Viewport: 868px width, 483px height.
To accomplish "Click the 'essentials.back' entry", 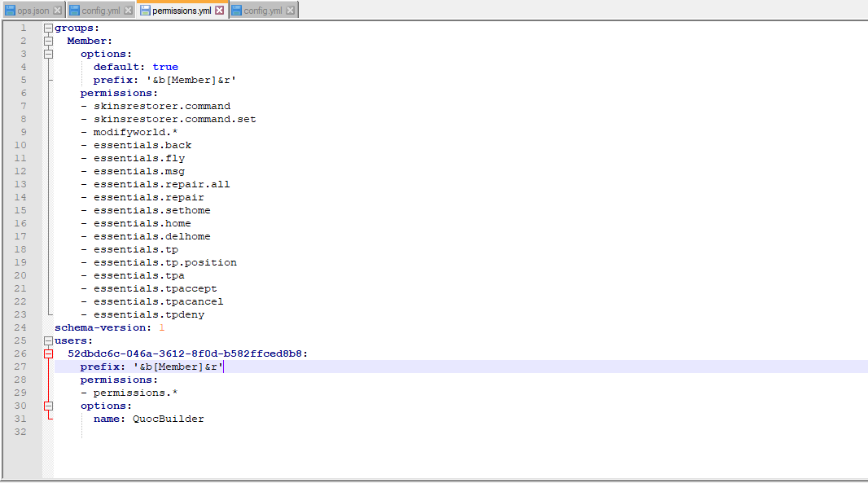I will tap(142, 145).
